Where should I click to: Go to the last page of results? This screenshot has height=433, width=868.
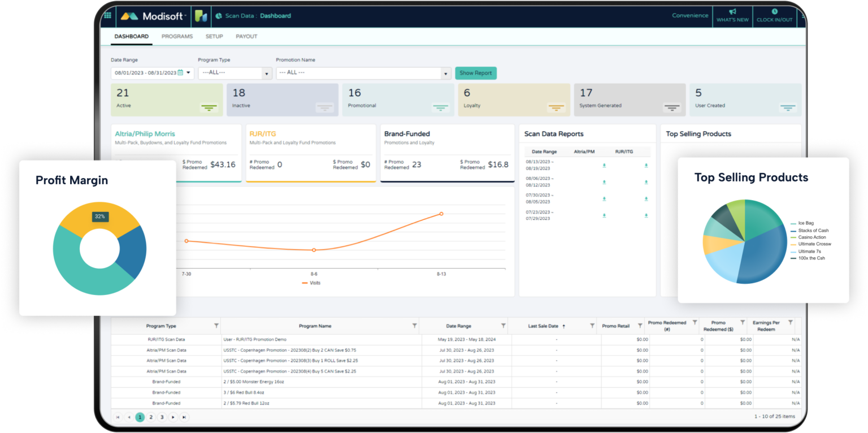(184, 417)
